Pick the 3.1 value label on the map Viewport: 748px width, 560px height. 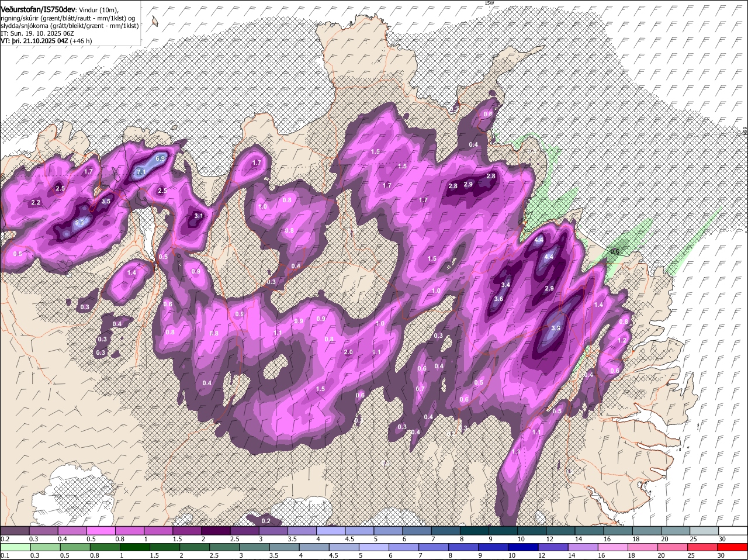coord(198,216)
